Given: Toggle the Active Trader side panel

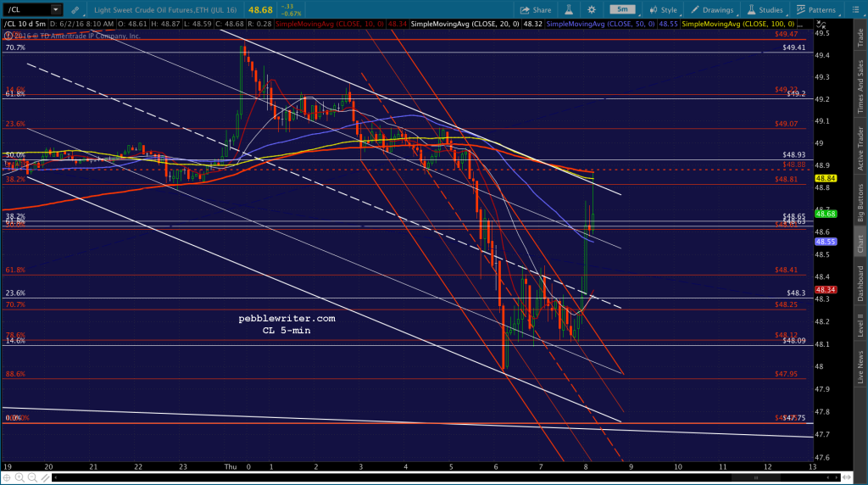Looking at the screenshot, I should pos(860,148).
